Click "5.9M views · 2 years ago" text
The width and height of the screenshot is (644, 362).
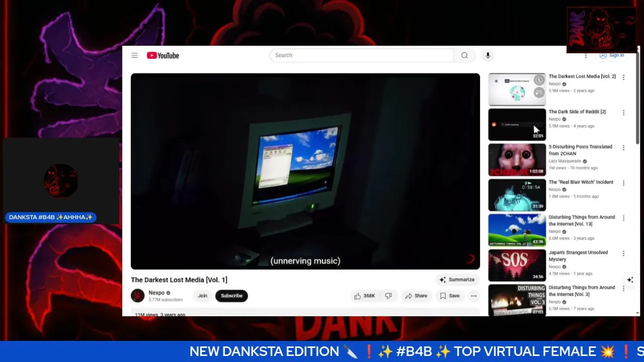point(572,90)
